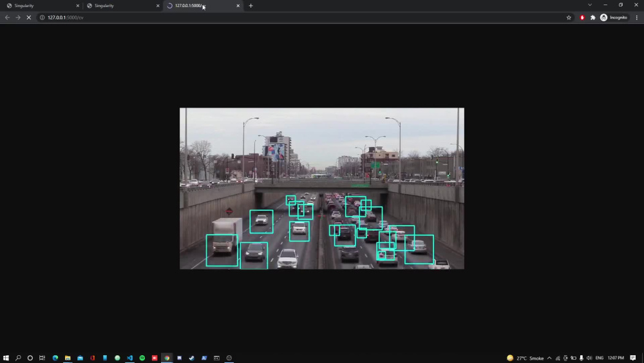This screenshot has height=363, width=644.
Task: Open the Windows Start menu
Action: click(6, 358)
